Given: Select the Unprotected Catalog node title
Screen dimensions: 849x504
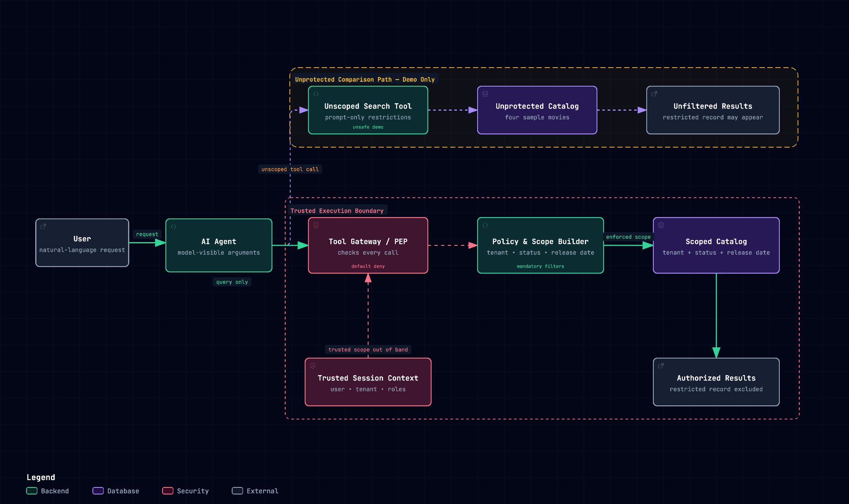Looking at the screenshot, I should click(537, 106).
